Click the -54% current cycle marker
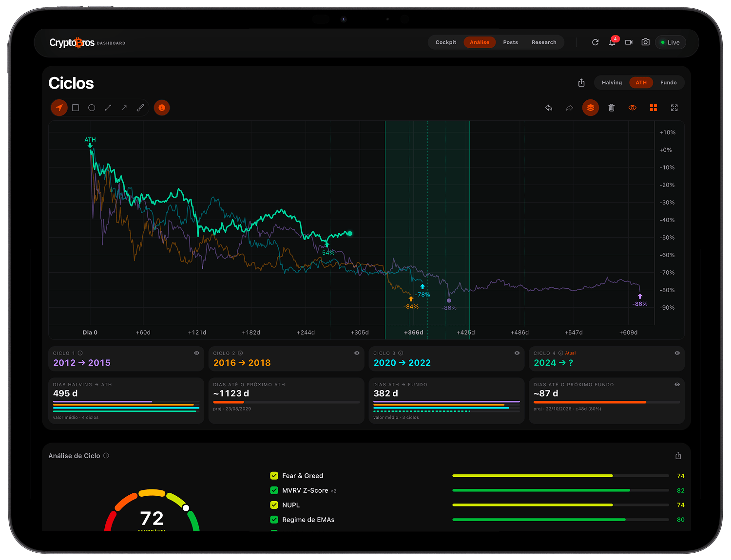731x560 pixels. (x=327, y=249)
